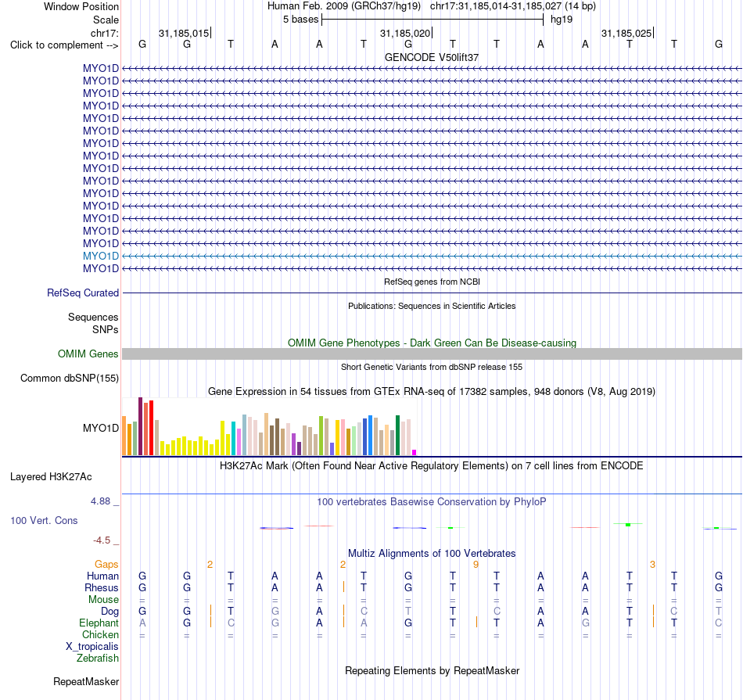The width and height of the screenshot is (743, 700).
Task: Click the 'chr17:' ruler label
Action: [x=104, y=33]
